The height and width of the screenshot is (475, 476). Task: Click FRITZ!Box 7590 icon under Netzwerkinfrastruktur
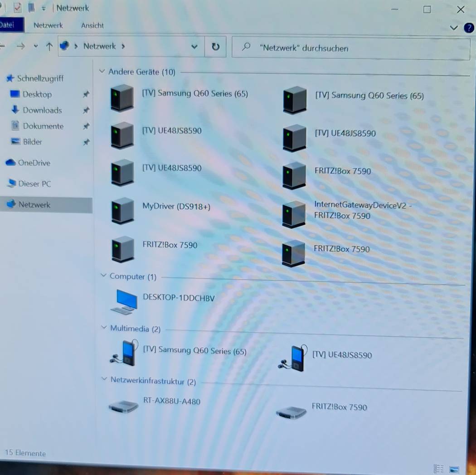(x=291, y=412)
